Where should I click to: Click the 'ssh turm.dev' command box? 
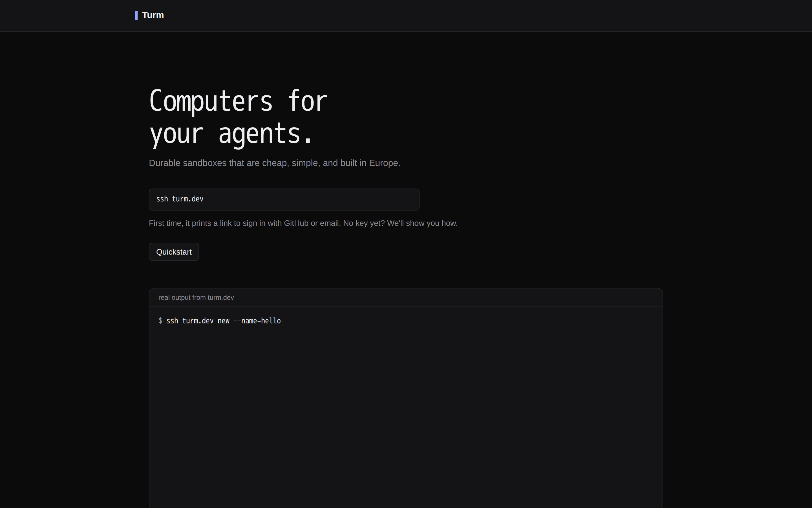284,199
